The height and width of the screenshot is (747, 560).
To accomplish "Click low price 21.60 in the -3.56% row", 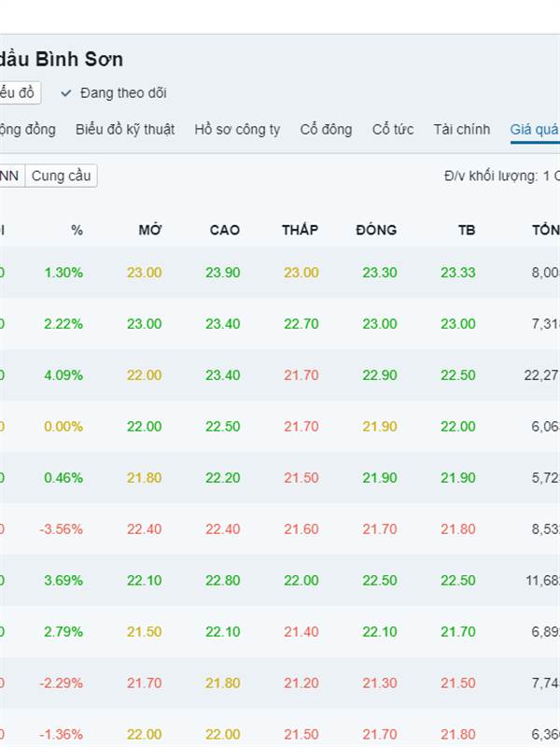I will 301,529.
